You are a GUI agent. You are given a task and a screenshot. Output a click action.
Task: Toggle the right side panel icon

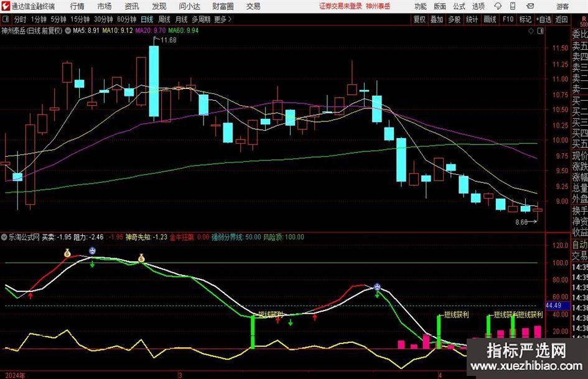coord(540,30)
